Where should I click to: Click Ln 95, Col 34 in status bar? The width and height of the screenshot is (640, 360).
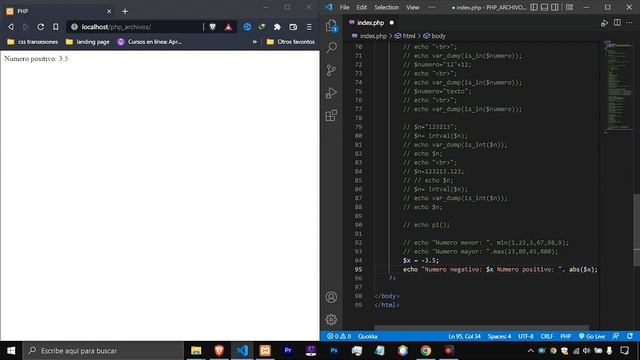[x=464, y=336]
